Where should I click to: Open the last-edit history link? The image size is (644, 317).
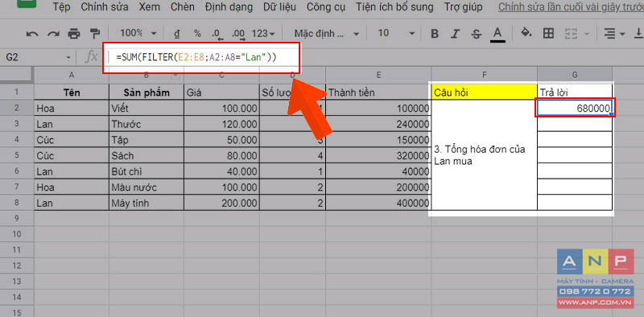coord(571,7)
